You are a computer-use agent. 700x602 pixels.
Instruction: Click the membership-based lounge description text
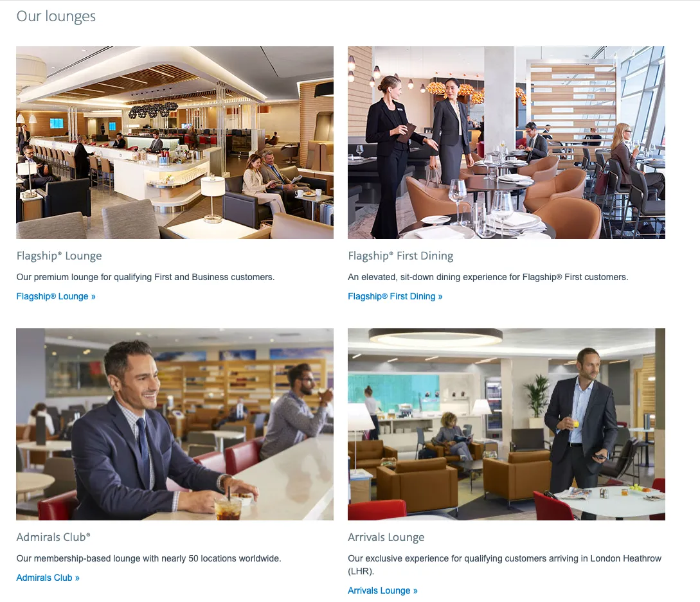click(x=148, y=558)
